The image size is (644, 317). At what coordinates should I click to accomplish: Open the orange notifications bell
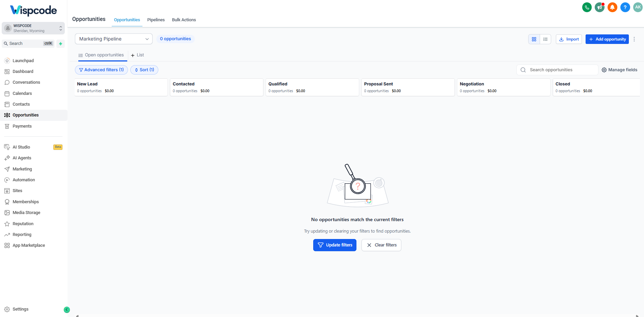pos(612,7)
